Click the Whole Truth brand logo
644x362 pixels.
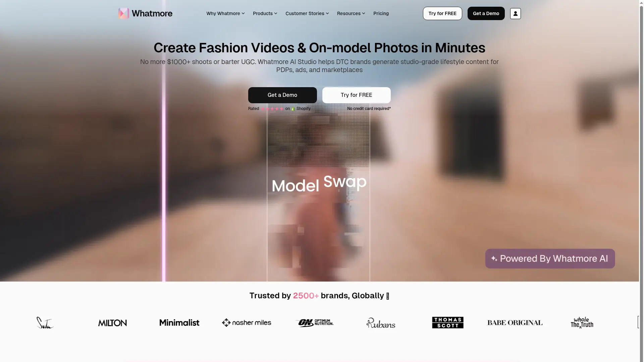(x=582, y=322)
